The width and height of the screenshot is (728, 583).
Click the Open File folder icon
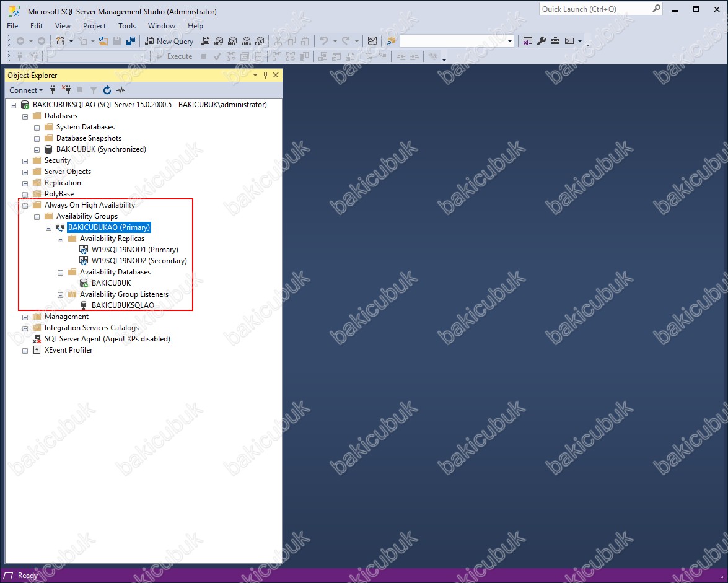coord(103,42)
